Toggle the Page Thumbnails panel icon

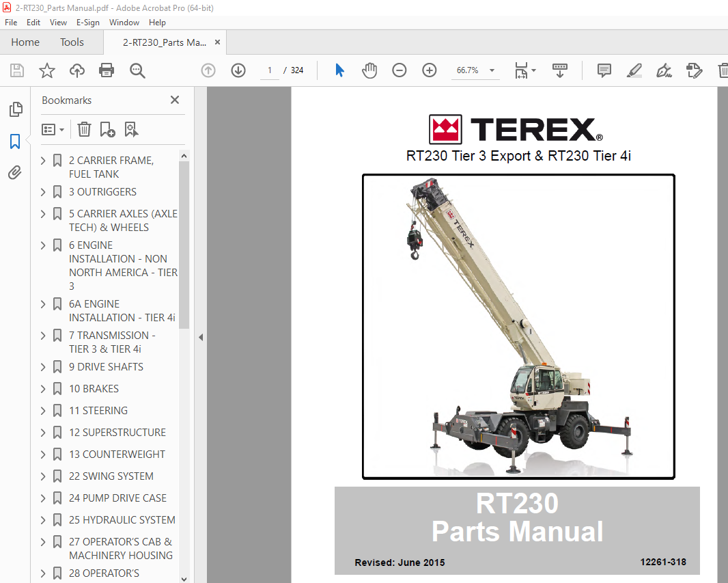point(15,109)
